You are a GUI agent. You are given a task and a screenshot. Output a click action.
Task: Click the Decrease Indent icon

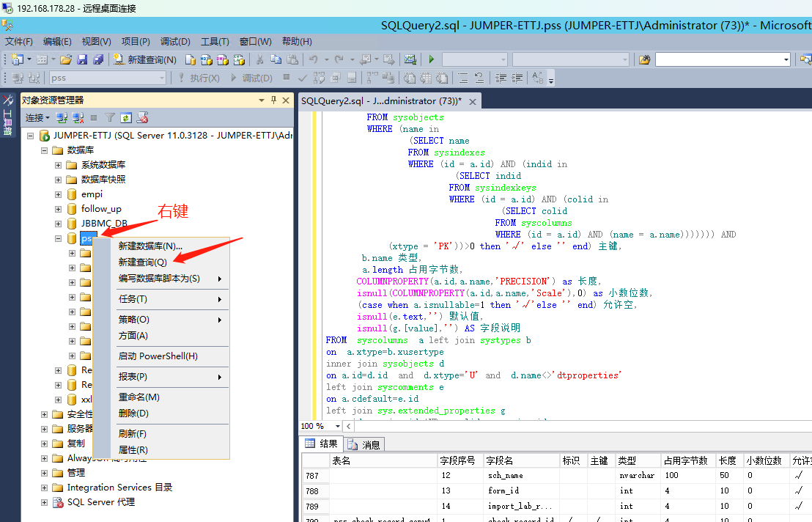point(501,78)
